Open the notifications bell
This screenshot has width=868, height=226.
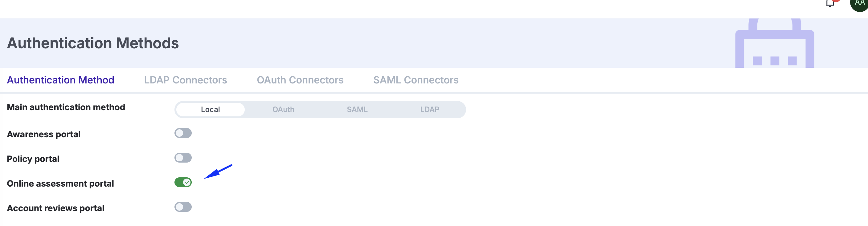pyautogui.click(x=830, y=3)
